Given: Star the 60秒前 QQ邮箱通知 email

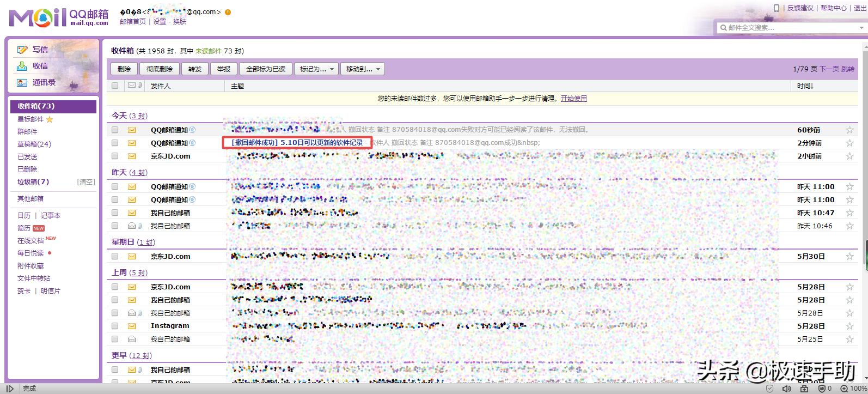Looking at the screenshot, I should click(849, 130).
